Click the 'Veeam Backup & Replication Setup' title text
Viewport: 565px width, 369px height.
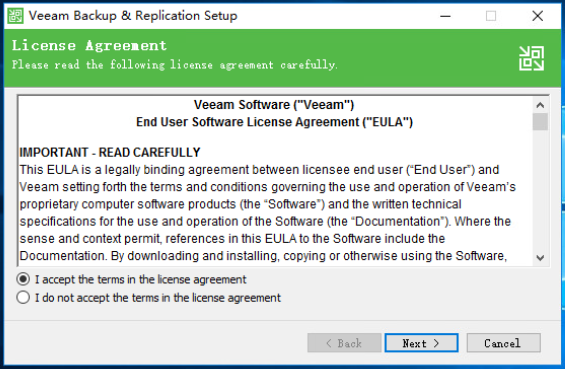pos(133,16)
